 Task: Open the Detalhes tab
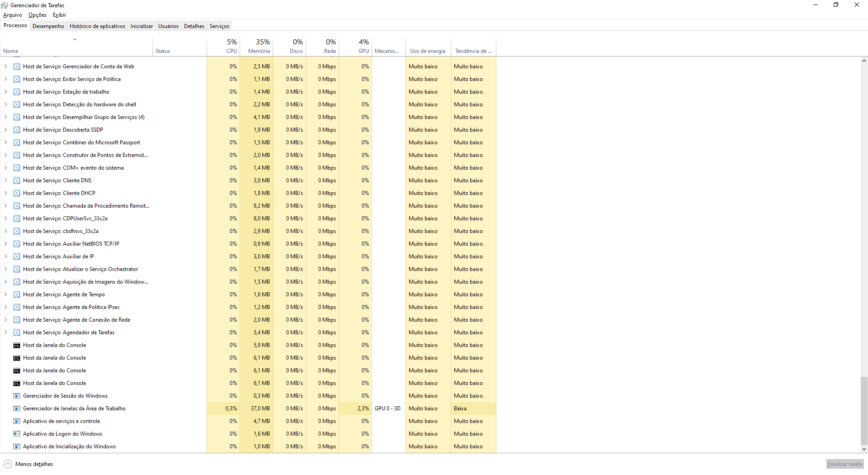tap(194, 26)
